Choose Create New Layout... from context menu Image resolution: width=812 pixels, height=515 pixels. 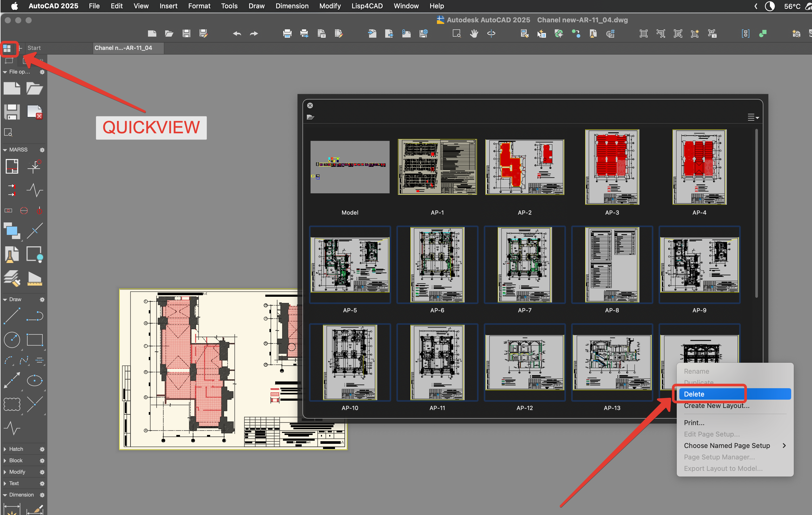click(717, 406)
